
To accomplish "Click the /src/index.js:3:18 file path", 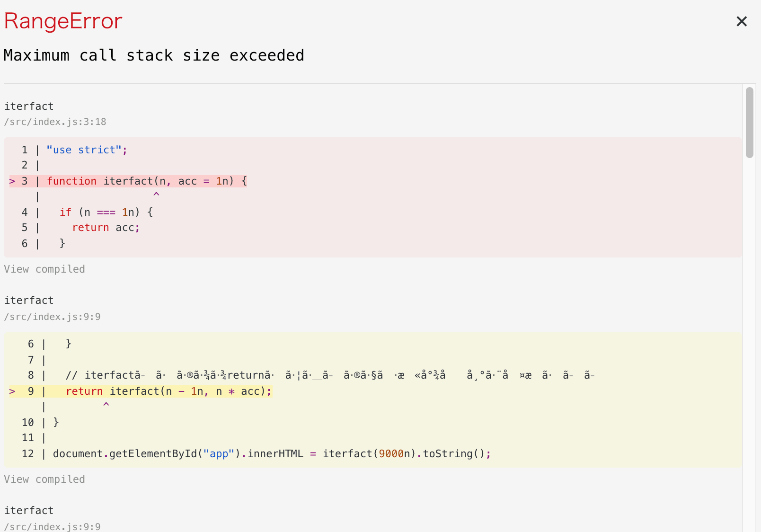I will 55,122.
